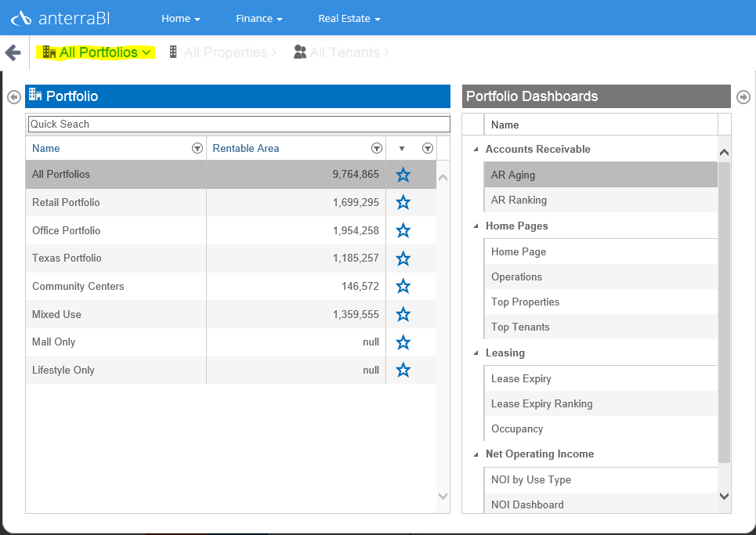Image resolution: width=756 pixels, height=535 pixels.
Task: Collapse the Leasing group
Action: click(x=476, y=352)
